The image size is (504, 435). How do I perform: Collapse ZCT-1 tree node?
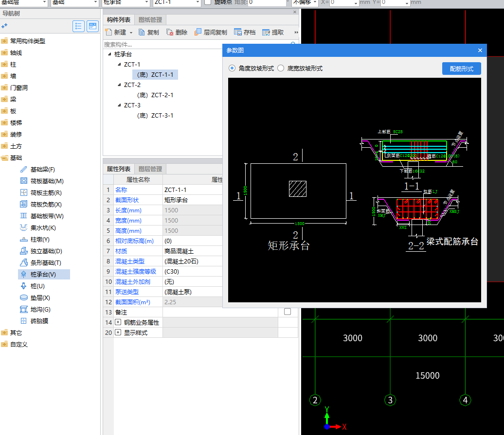click(x=119, y=64)
